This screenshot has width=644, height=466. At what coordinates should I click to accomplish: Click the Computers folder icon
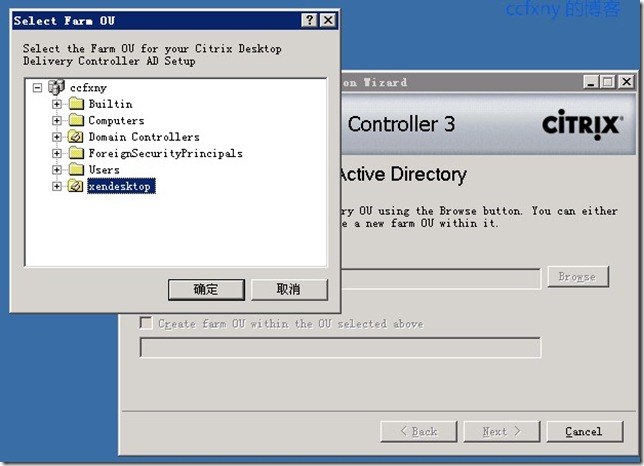click(76, 120)
